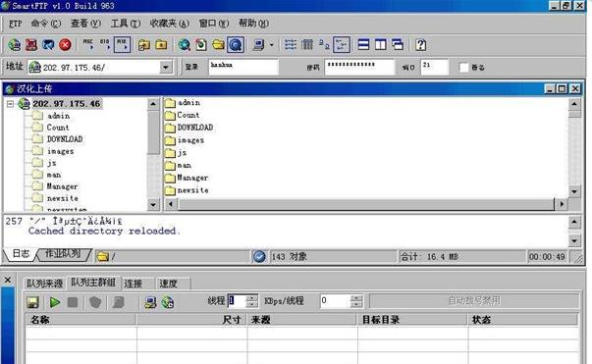592x364 pixels.
Task: Toggle the highlighted tree view icon
Action: 342,44
